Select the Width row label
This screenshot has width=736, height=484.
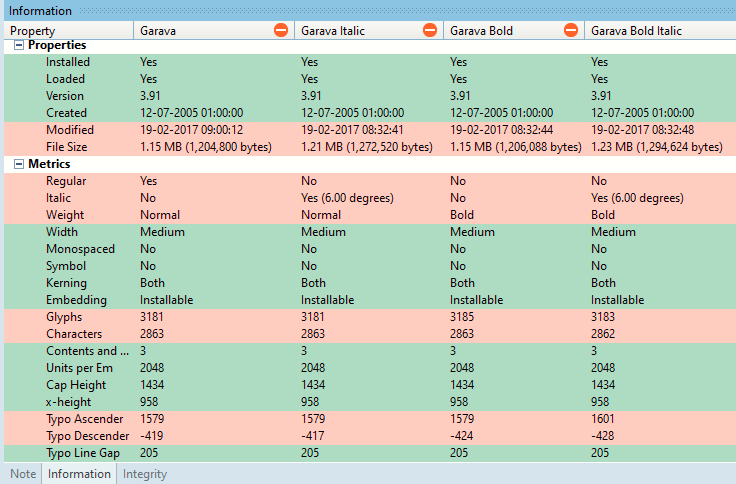(62, 232)
